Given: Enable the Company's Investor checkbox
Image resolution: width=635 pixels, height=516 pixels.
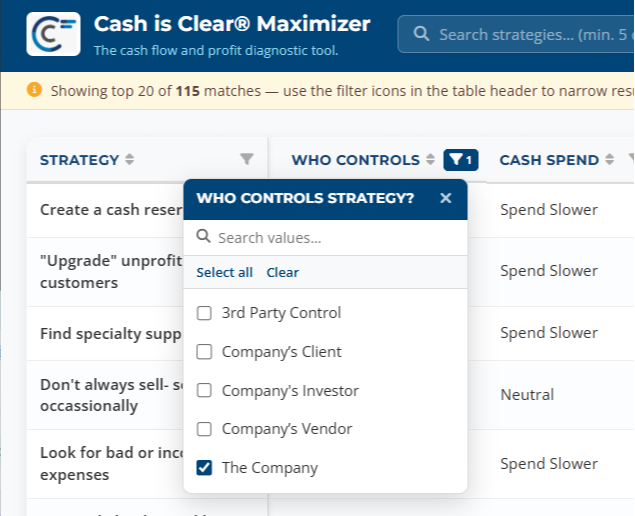Looking at the screenshot, I should pyautogui.click(x=204, y=390).
